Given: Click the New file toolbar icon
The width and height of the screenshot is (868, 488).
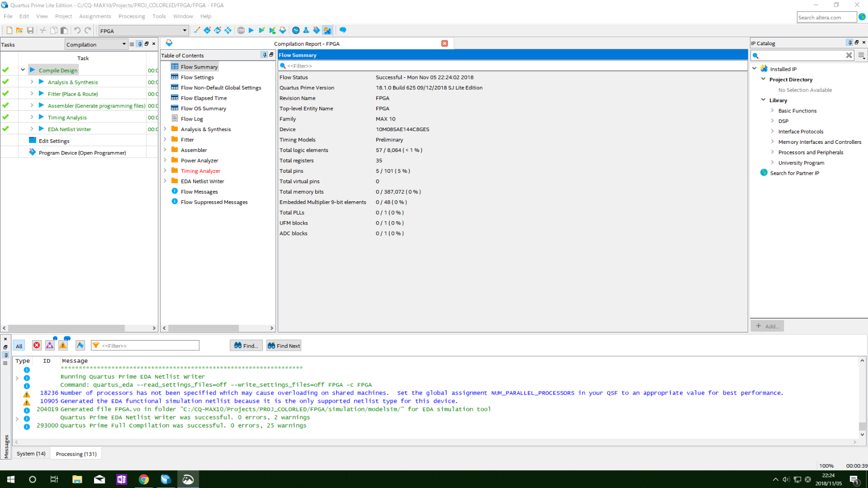Looking at the screenshot, I should coord(9,30).
